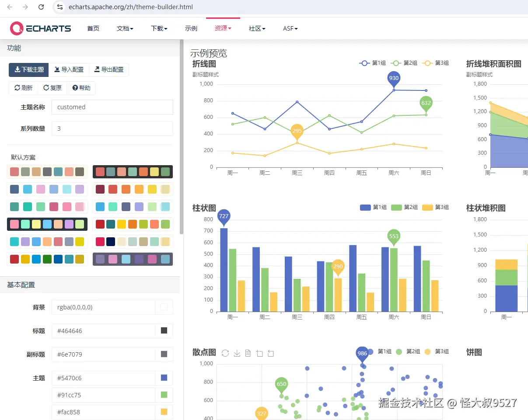Click the ECharts logo
The height and width of the screenshot is (420, 528).
point(40,28)
